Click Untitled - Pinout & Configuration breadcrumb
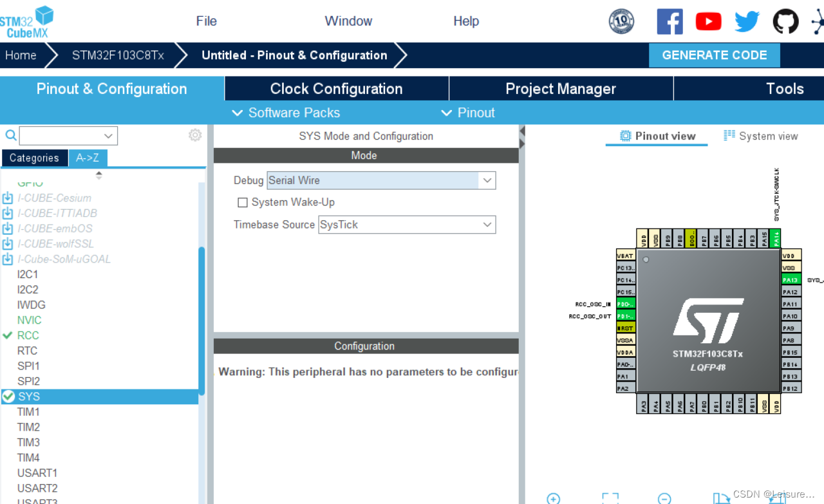 (x=294, y=55)
